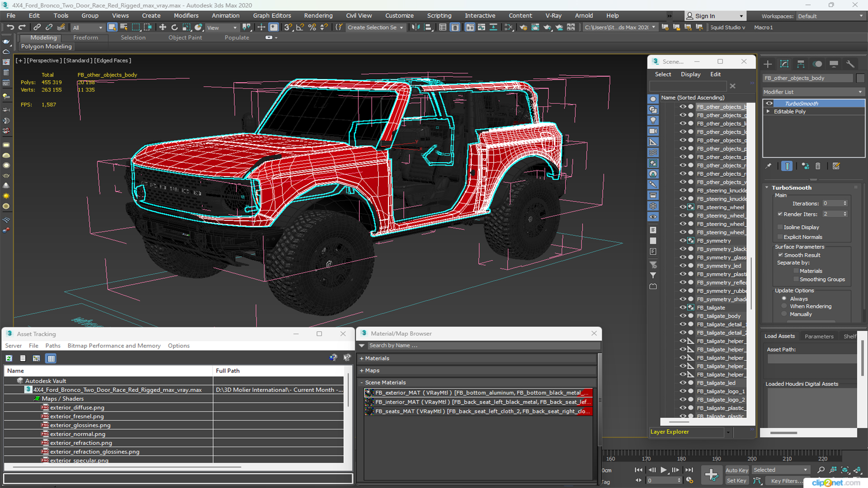Open Create panel plus icon

point(768,64)
